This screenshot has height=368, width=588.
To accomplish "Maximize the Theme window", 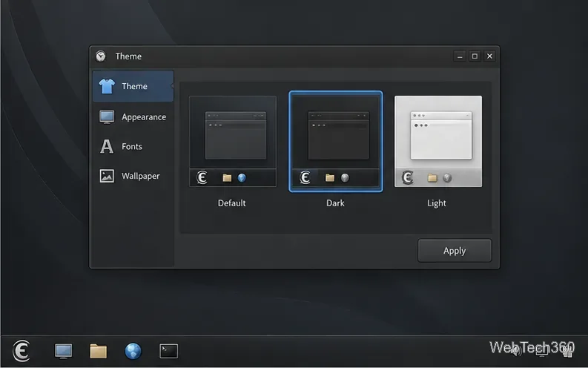I will pyautogui.click(x=475, y=56).
